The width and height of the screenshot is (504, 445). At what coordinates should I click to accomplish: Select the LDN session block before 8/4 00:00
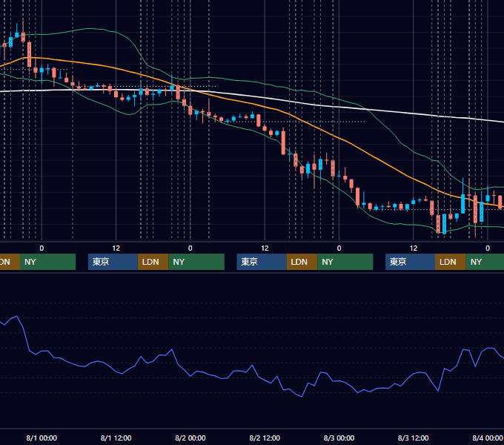[451, 262]
